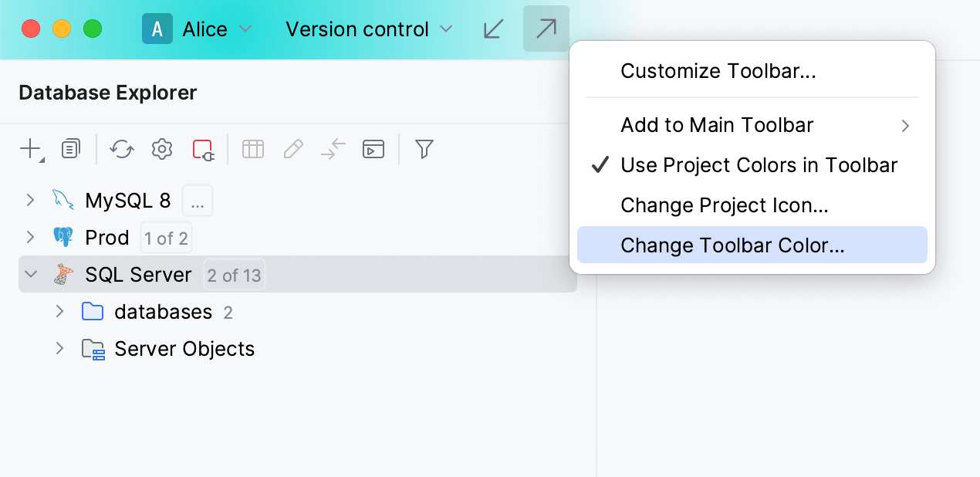Click the up-right arrow toolbar icon
Screen dimensions: 980x477
click(546, 29)
